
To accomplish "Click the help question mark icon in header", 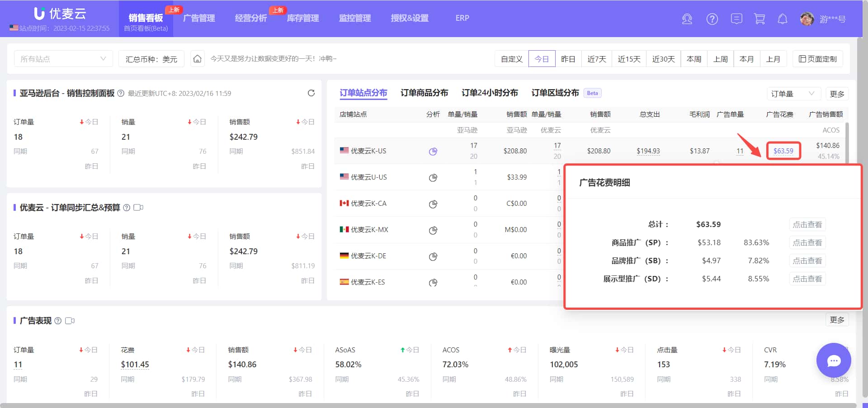I will click(712, 19).
